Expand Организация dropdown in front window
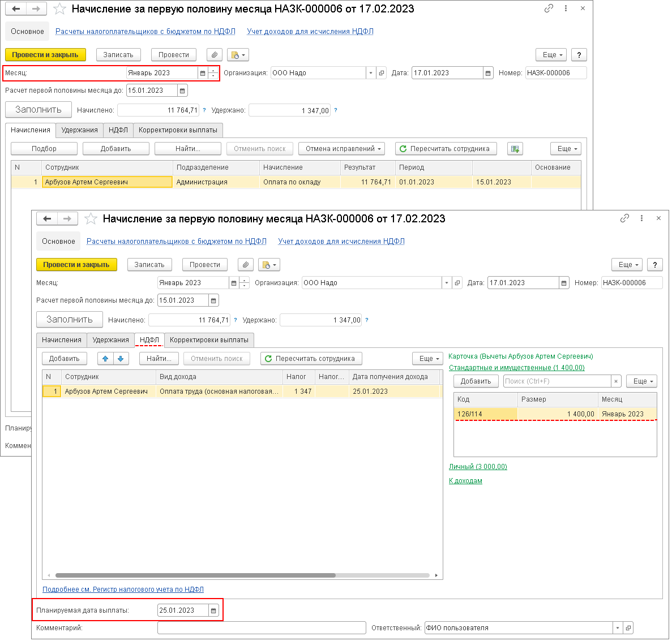 click(447, 283)
